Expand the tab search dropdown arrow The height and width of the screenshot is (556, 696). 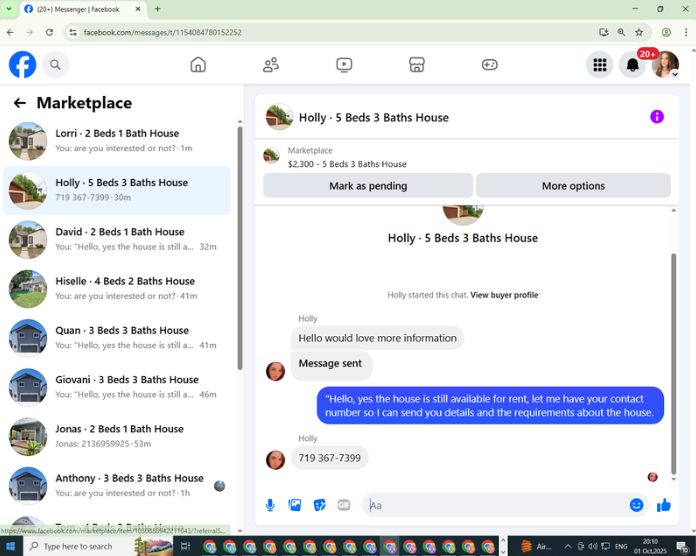8,9
